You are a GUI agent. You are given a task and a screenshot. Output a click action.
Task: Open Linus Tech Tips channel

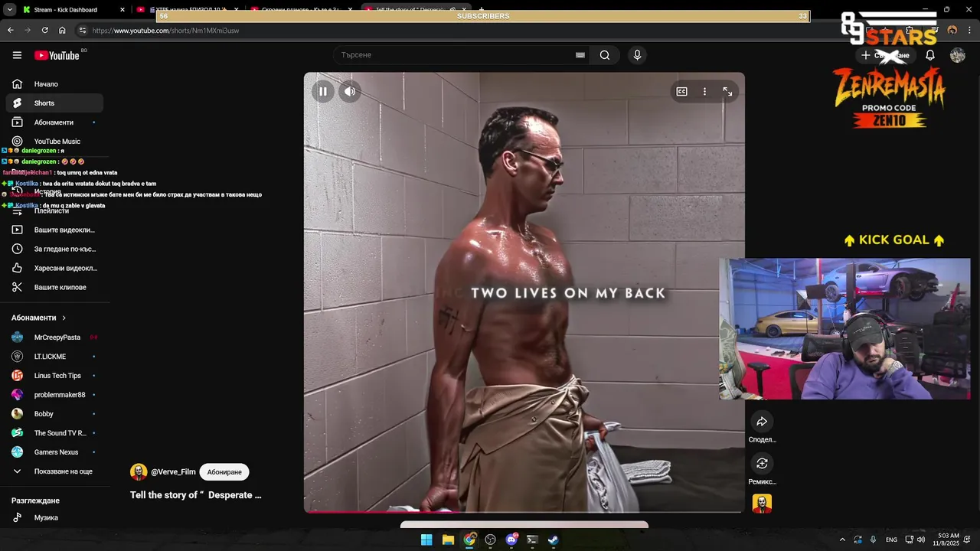[x=54, y=376]
